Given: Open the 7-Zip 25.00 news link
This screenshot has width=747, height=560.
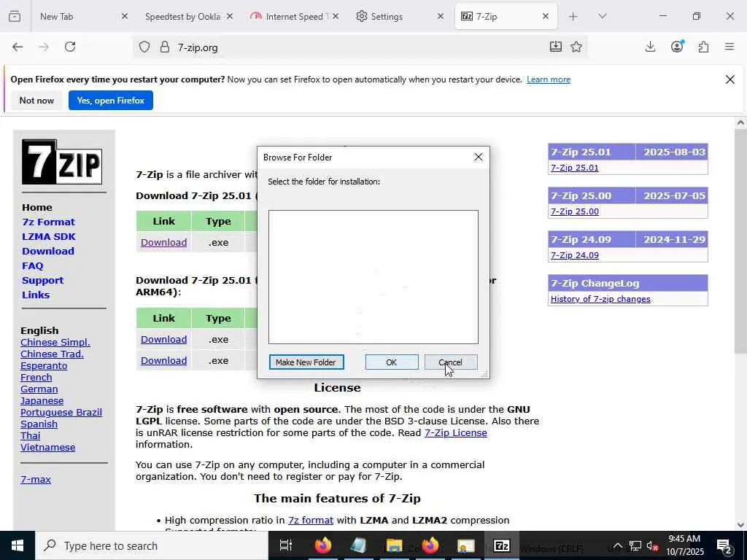Looking at the screenshot, I should pos(575,211).
